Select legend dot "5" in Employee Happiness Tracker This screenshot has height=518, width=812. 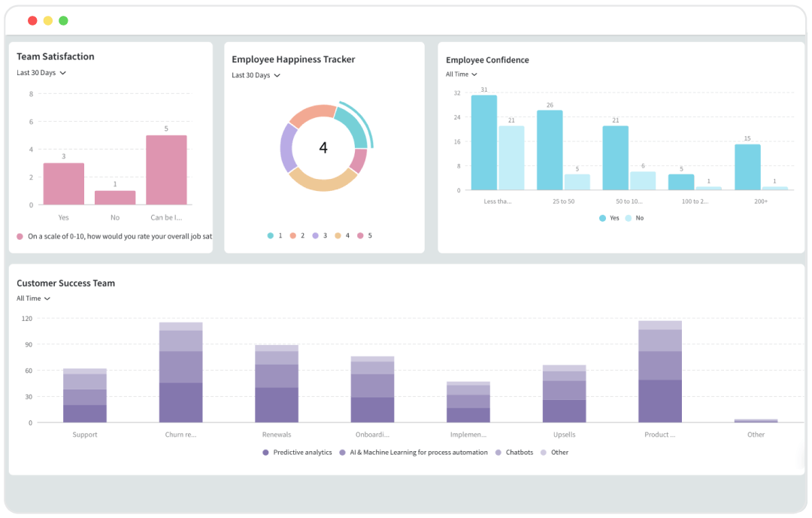(359, 235)
